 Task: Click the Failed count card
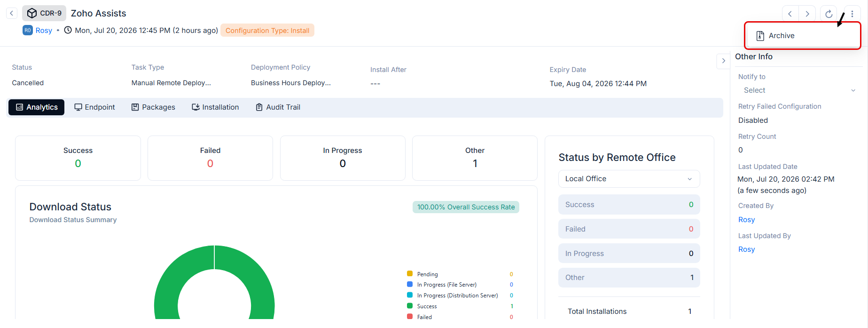click(x=210, y=158)
